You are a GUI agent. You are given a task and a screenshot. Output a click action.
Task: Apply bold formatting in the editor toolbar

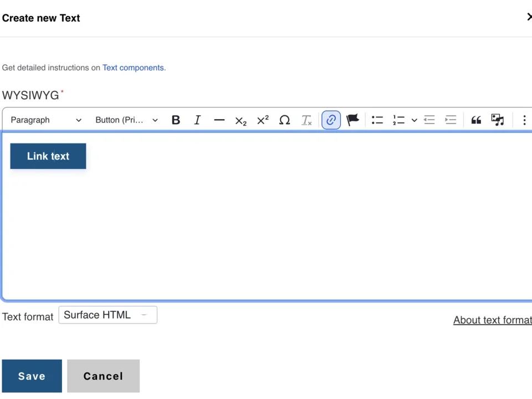coord(176,120)
